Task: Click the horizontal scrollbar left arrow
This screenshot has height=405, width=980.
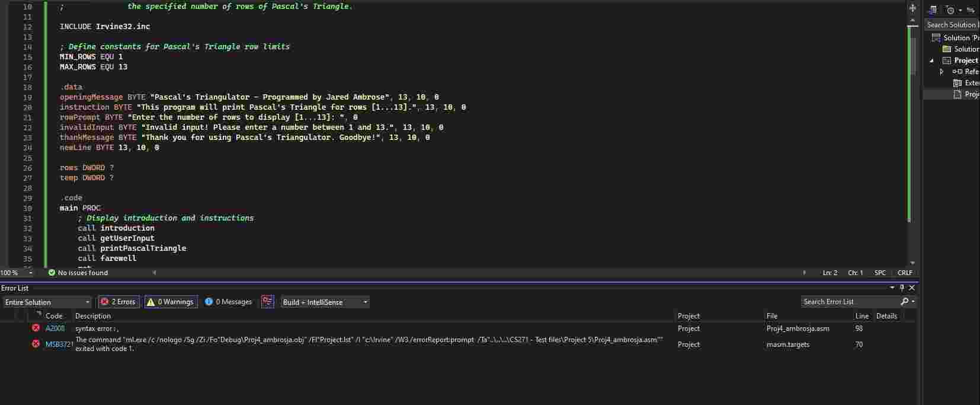Action: (155, 273)
